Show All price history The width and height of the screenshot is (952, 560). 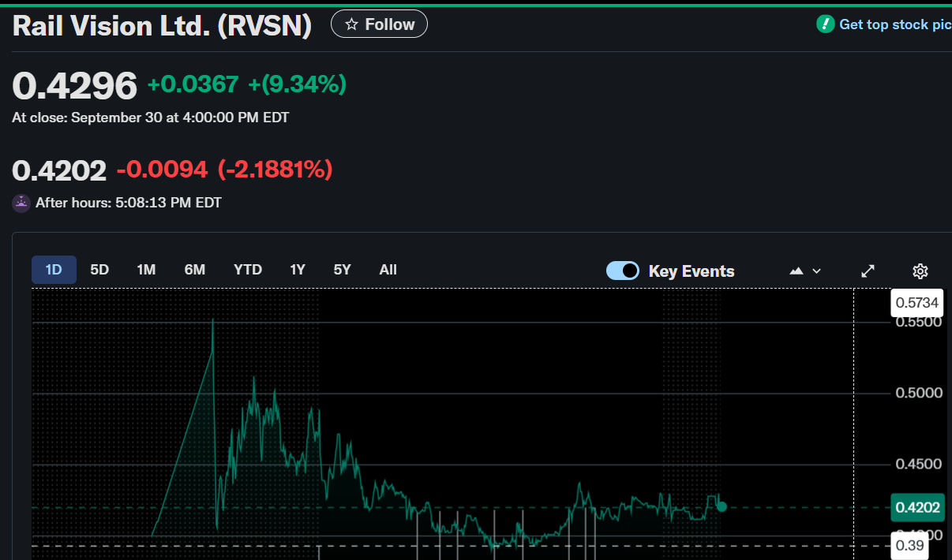pos(388,270)
